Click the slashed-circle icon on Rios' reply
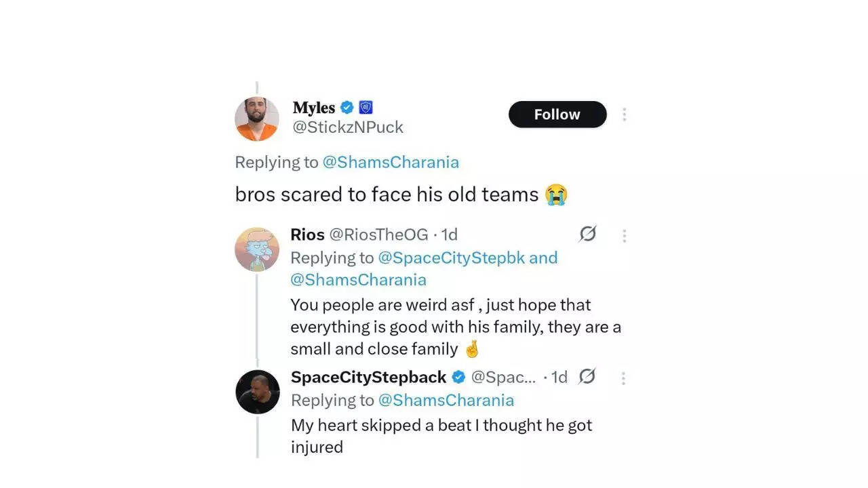This screenshot has height=488, width=868. pyautogui.click(x=587, y=234)
